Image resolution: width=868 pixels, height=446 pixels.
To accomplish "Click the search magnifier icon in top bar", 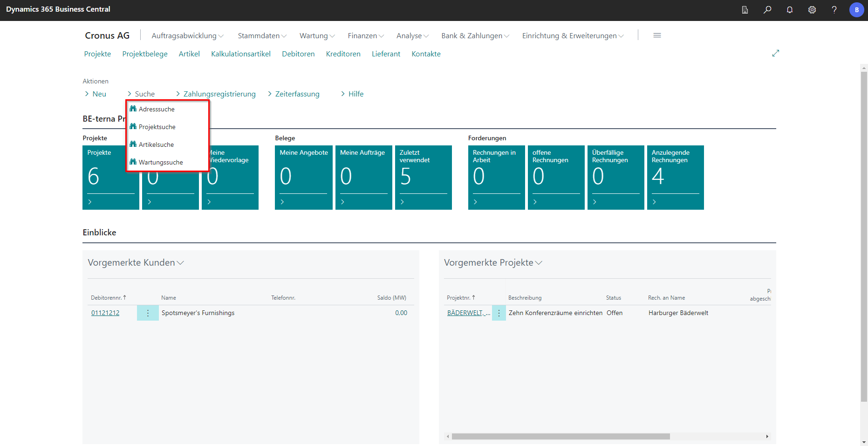I will [767, 10].
